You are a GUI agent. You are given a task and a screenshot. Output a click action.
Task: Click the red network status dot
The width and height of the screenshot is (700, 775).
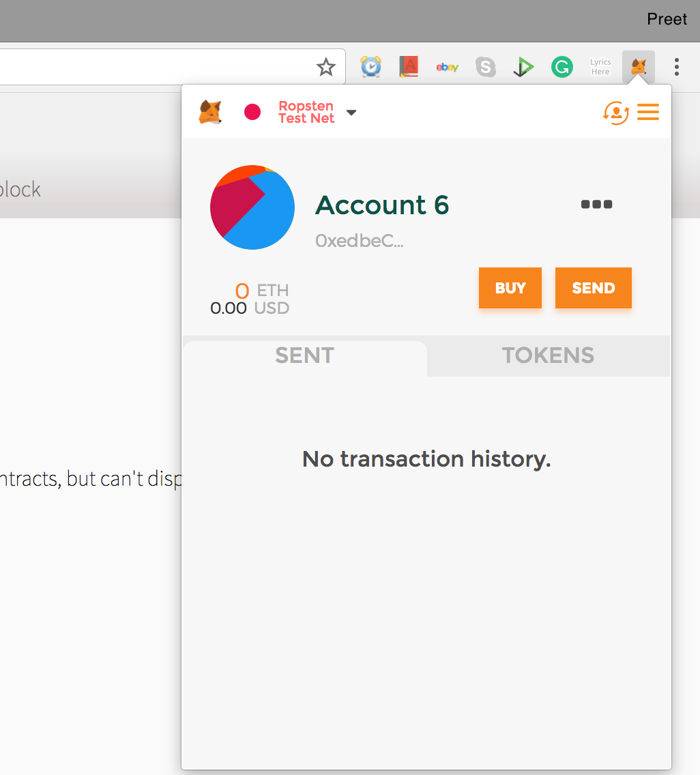pos(252,112)
